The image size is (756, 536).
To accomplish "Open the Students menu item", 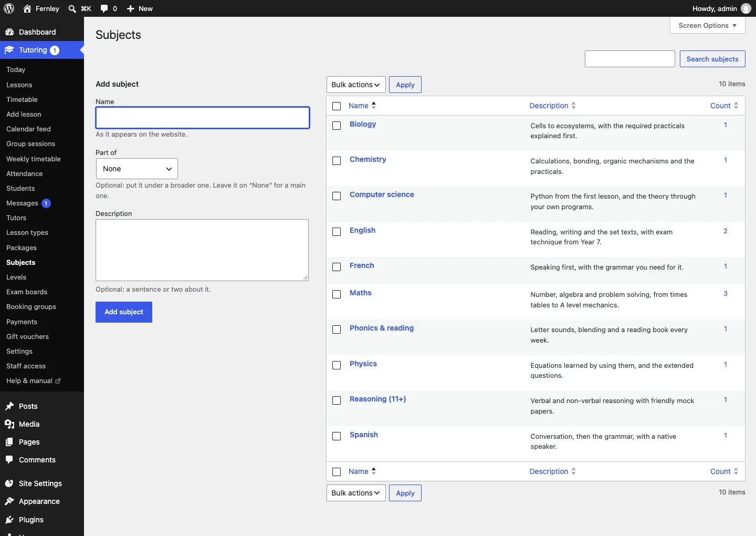I will coord(20,188).
